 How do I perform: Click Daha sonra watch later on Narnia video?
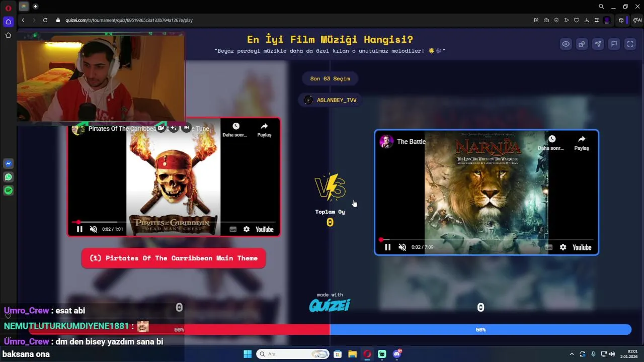pyautogui.click(x=551, y=143)
